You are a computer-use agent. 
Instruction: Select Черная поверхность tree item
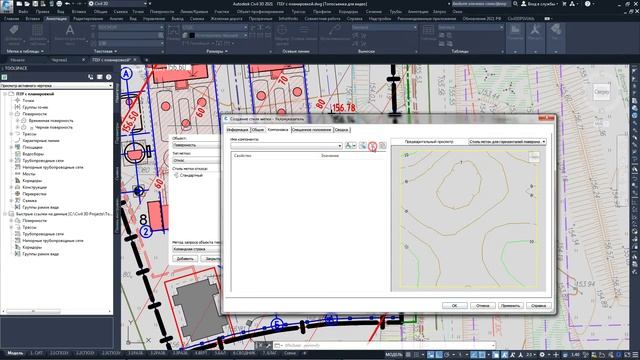[53, 127]
